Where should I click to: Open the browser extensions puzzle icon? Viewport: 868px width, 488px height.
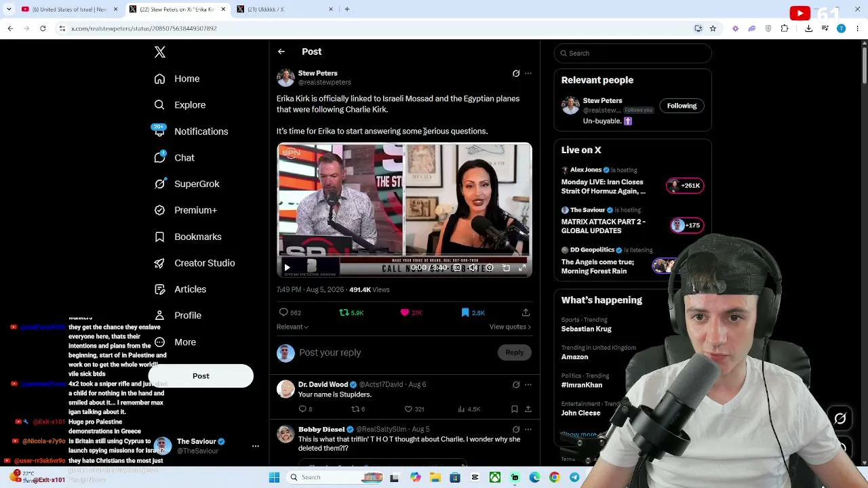pos(785,28)
